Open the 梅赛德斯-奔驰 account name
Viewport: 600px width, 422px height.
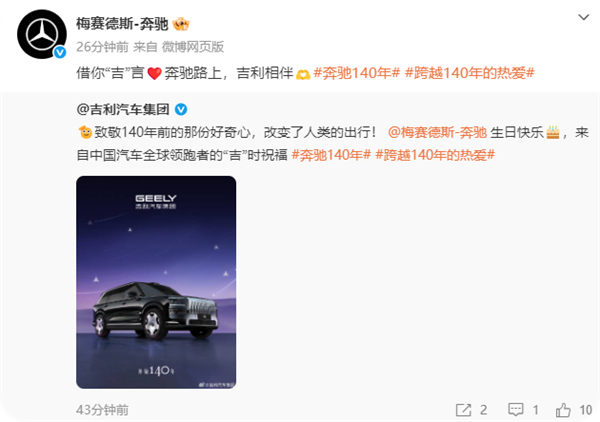click(122, 24)
